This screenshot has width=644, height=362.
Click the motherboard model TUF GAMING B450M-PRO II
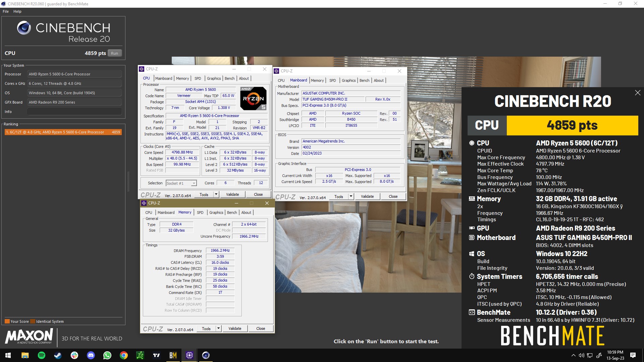pos(333,99)
